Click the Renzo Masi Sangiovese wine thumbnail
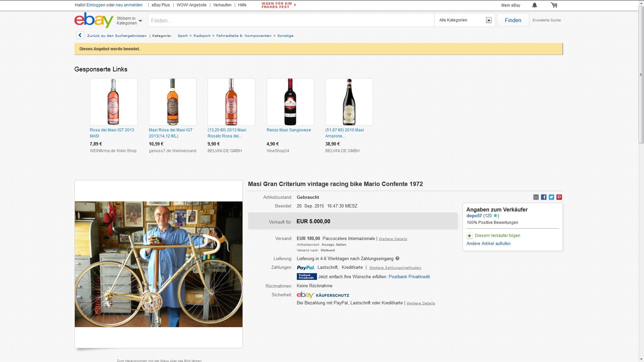The image size is (644, 362). click(x=290, y=102)
